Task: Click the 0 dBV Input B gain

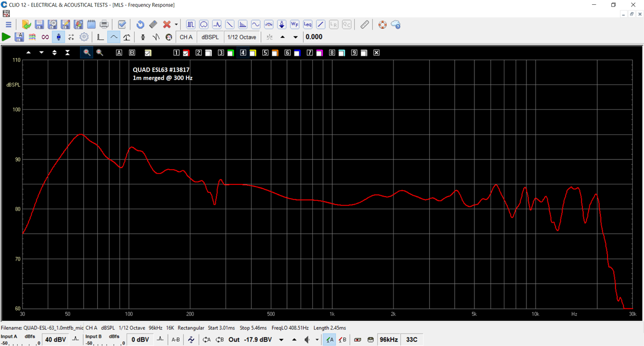Action: [x=140, y=340]
